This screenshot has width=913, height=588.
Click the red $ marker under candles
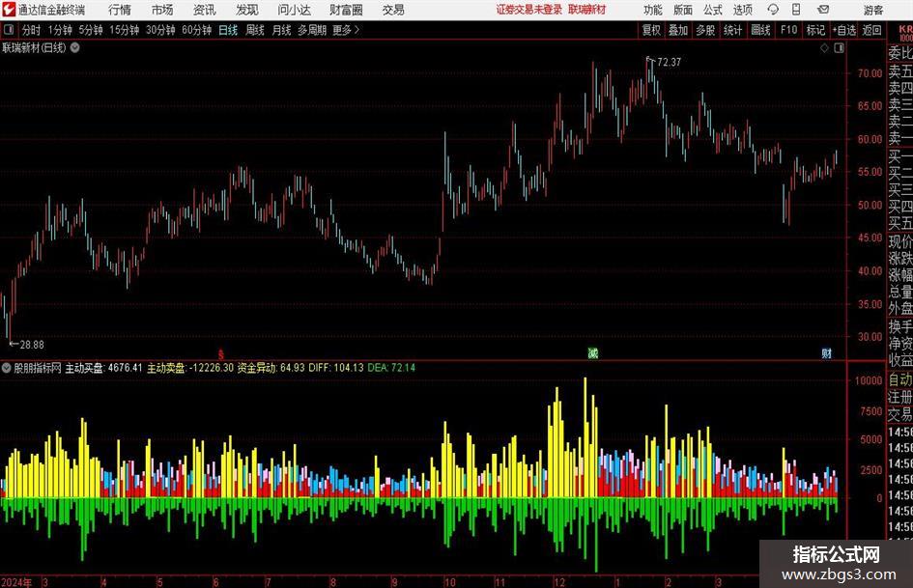pyautogui.click(x=220, y=354)
